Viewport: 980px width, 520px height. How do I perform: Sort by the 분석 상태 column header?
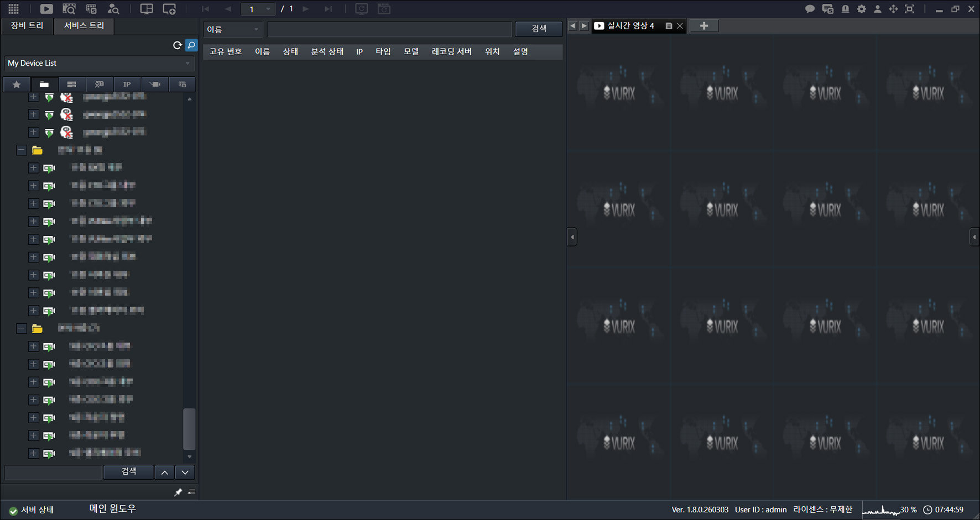tap(327, 51)
